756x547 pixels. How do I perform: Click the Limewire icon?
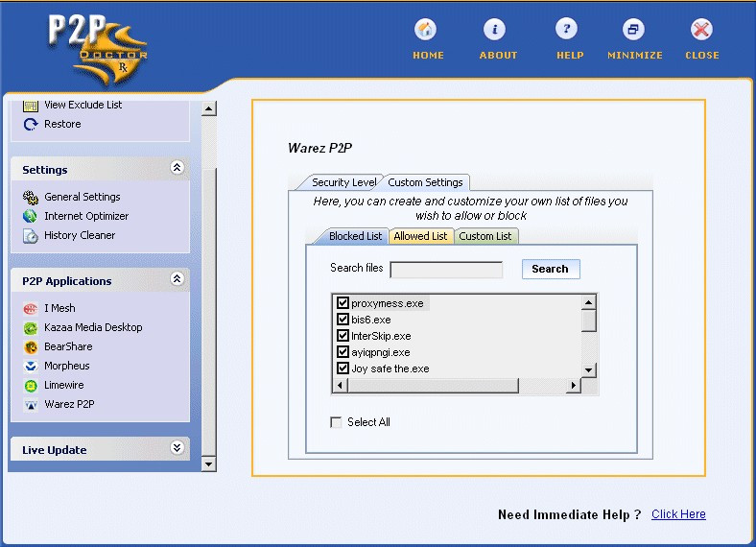[x=31, y=386]
